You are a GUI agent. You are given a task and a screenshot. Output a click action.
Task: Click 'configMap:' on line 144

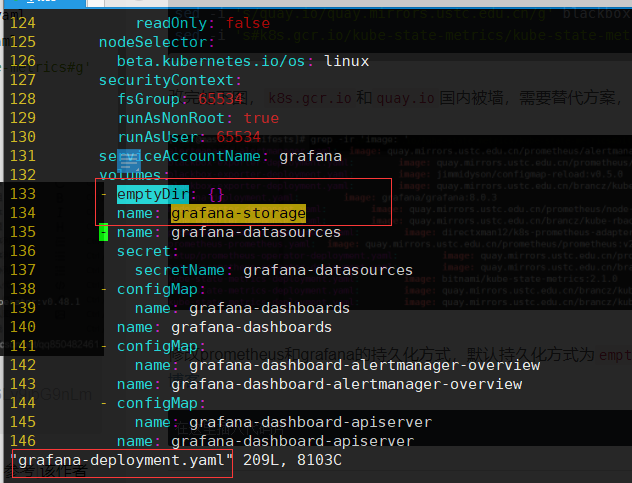161,403
